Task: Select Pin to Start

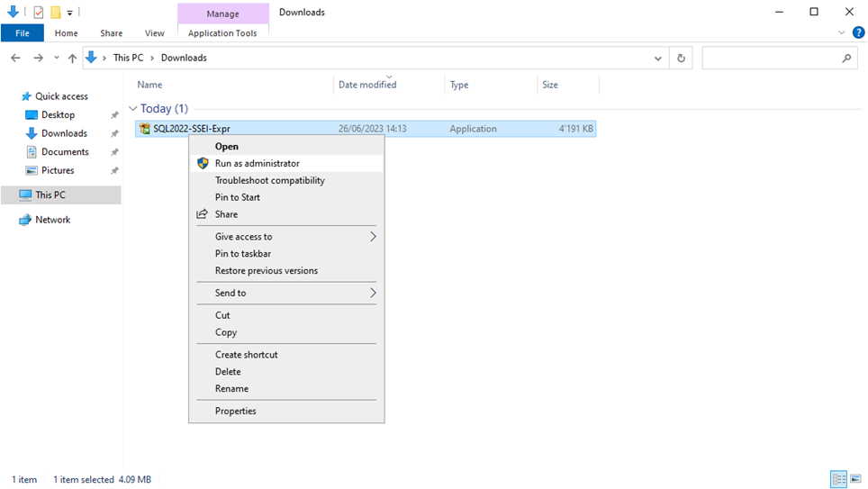Action: (285, 197)
